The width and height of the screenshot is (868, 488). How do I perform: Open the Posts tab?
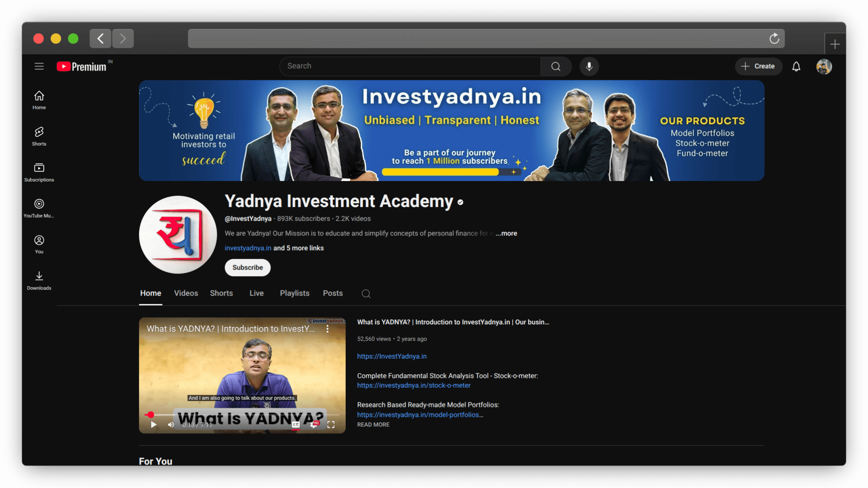pyautogui.click(x=333, y=293)
